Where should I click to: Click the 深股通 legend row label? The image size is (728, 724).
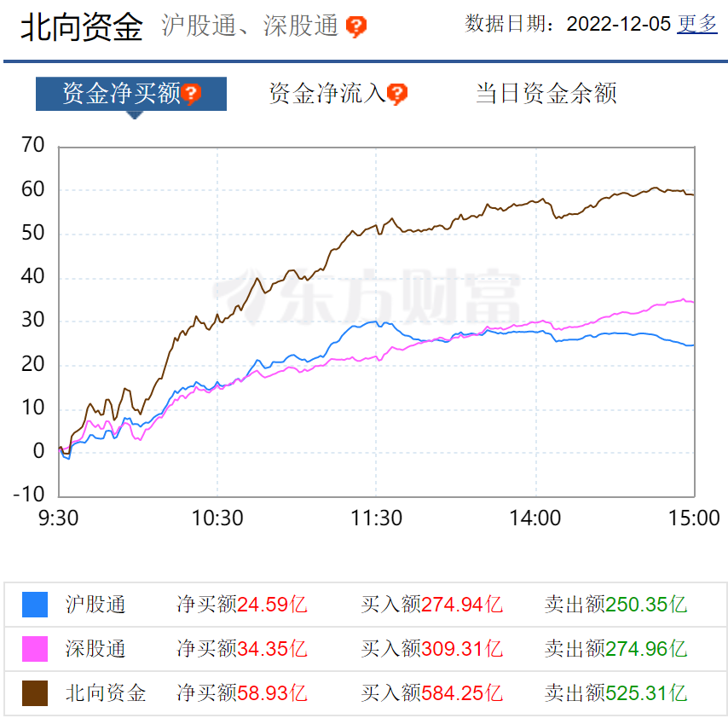[95, 649]
